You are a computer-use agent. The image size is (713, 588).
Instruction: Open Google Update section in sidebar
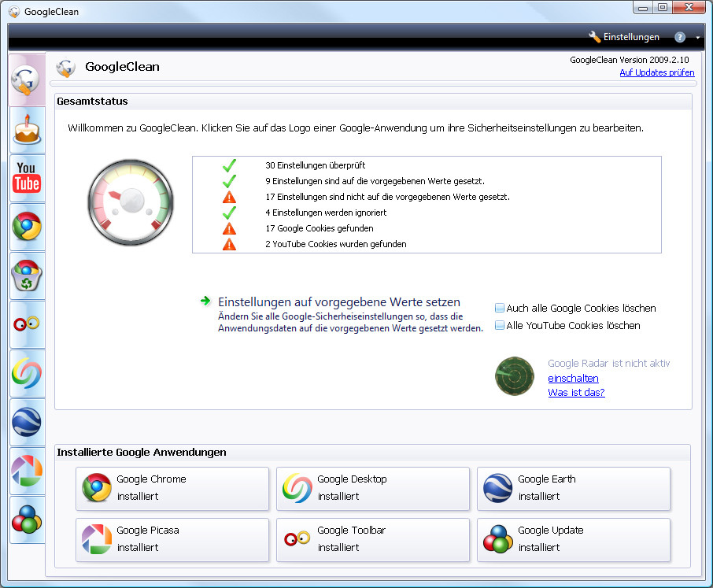pyautogui.click(x=27, y=520)
